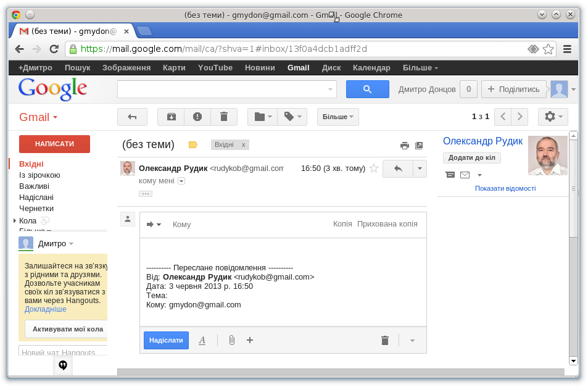Open Диск in the Google bar

[331, 68]
